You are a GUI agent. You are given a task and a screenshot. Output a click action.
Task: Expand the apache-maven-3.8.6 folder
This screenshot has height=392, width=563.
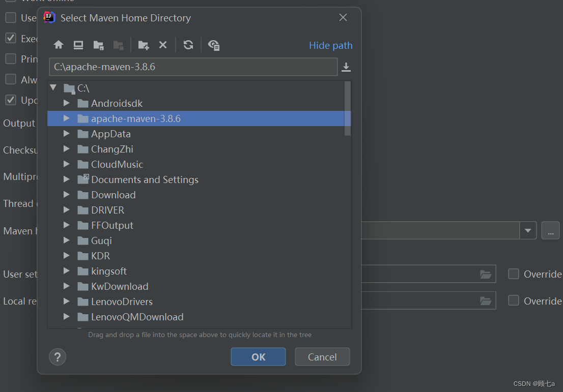(x=66, y=118)
